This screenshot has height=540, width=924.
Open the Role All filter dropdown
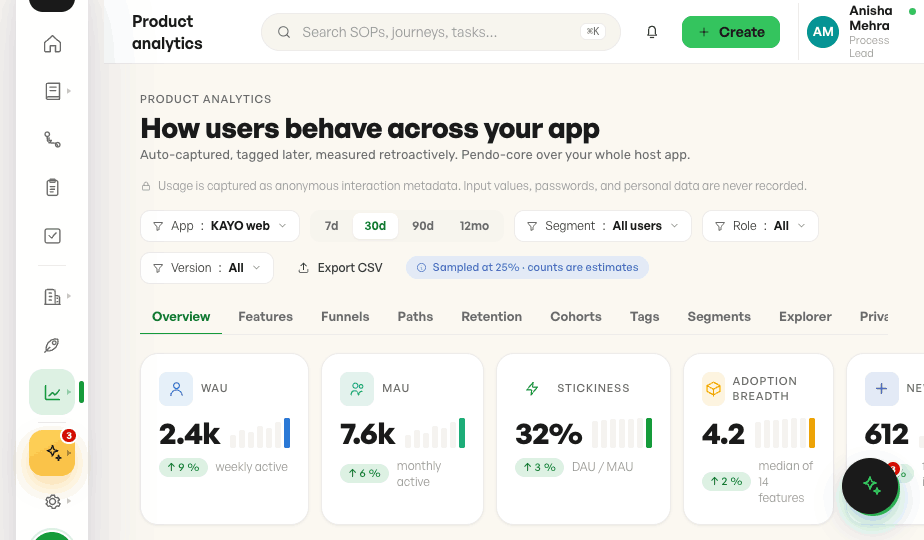(x=760, y=226)
